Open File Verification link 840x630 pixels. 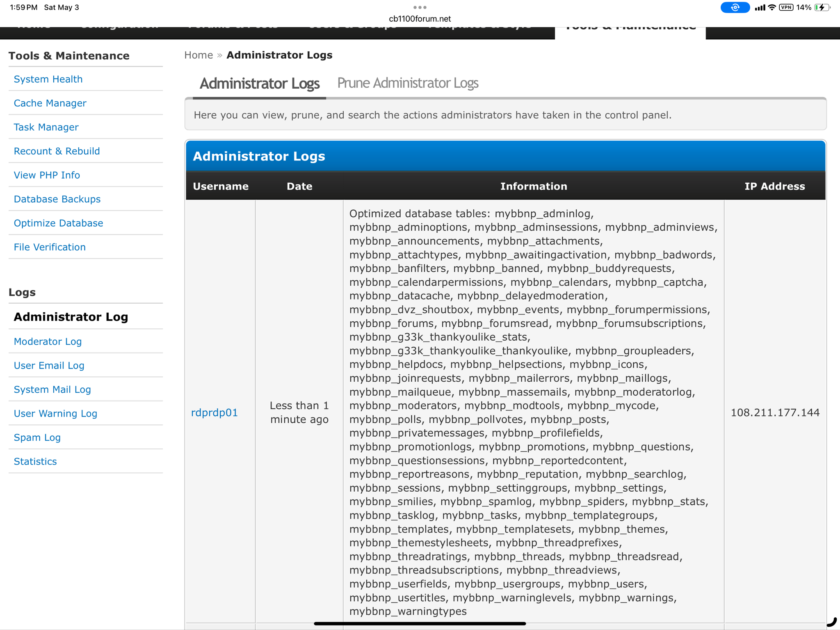click(x=50, y=247)
